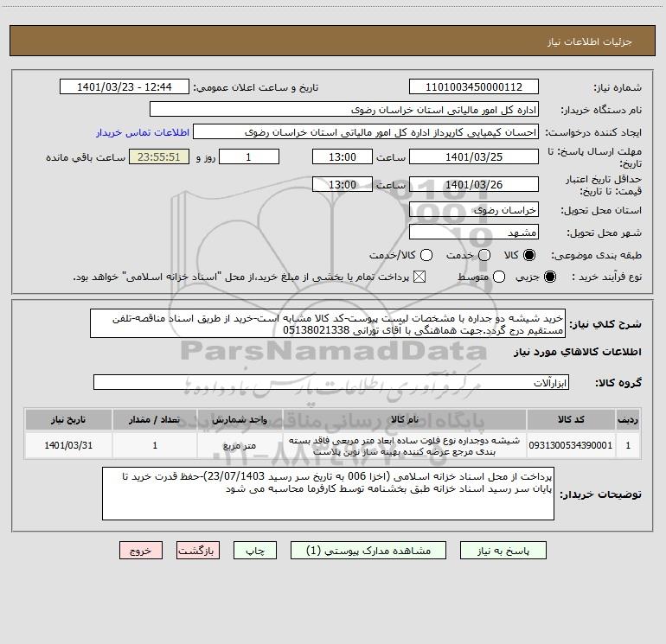This screenshot has height=644, width=666.
Task: Open مشاهده مدارک پیوستی (1) button
Action: [x=368, y=551]
